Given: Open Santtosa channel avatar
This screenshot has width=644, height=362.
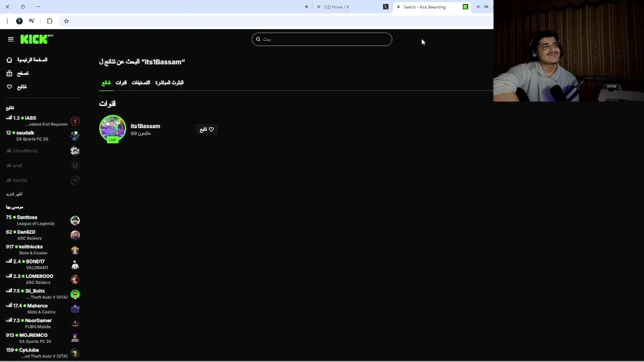Looking at the screenshot, I should coord(75,220).
